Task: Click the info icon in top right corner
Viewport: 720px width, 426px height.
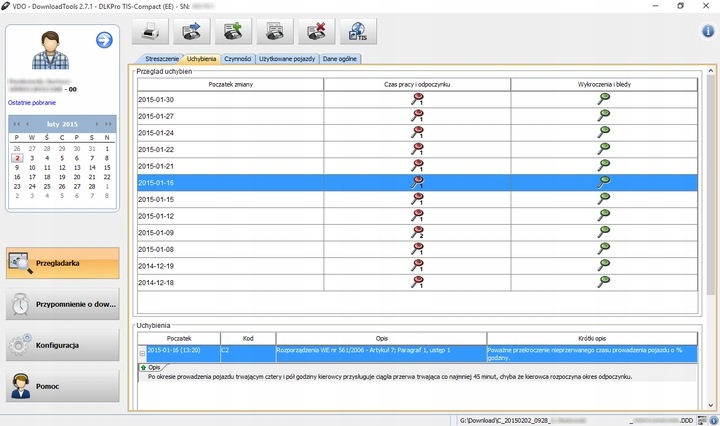Action: pyautogui.click(x=708, y=31)
